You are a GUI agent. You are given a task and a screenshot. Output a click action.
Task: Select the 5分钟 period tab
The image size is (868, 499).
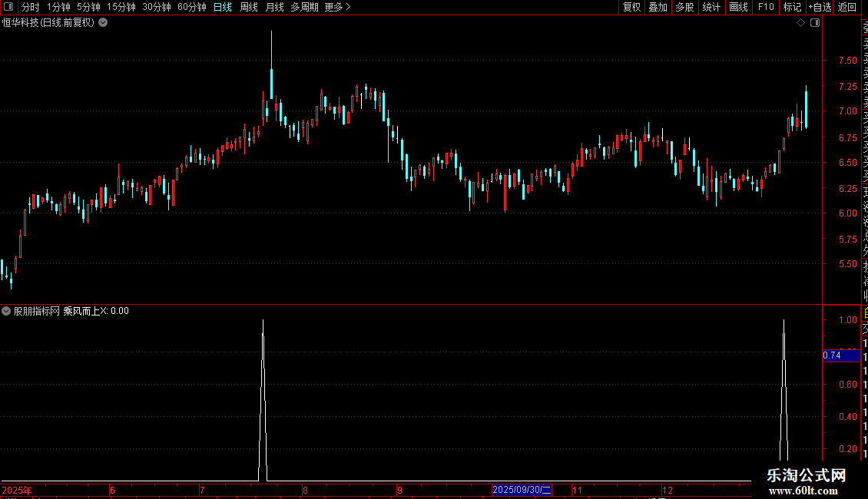click(88, 7)
